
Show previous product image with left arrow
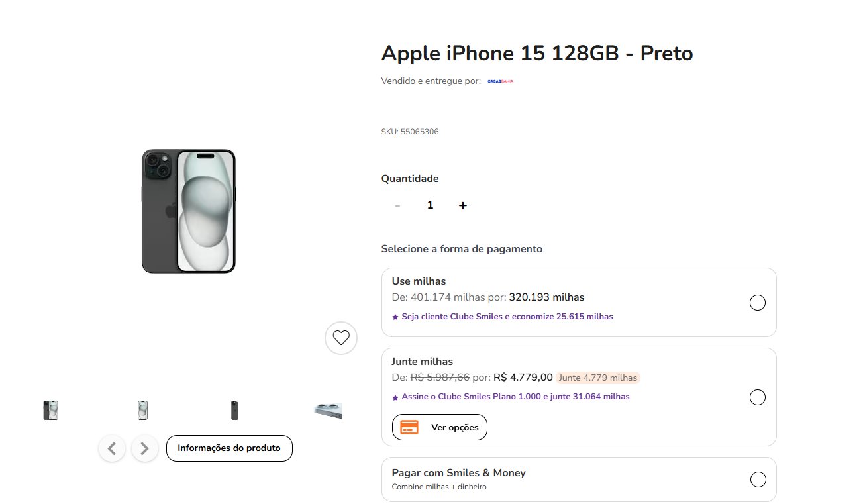pos(112,448)
